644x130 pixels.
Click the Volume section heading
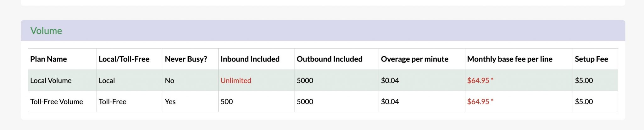point(46,31)
